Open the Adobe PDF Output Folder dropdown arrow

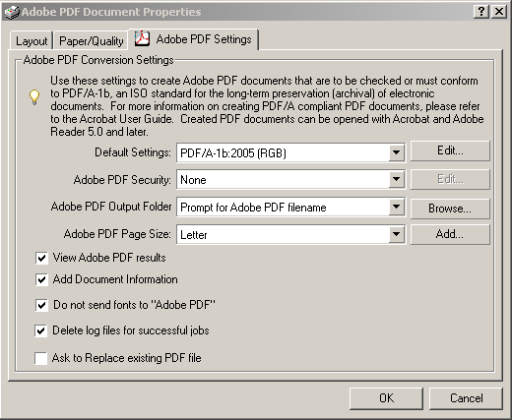397,207
